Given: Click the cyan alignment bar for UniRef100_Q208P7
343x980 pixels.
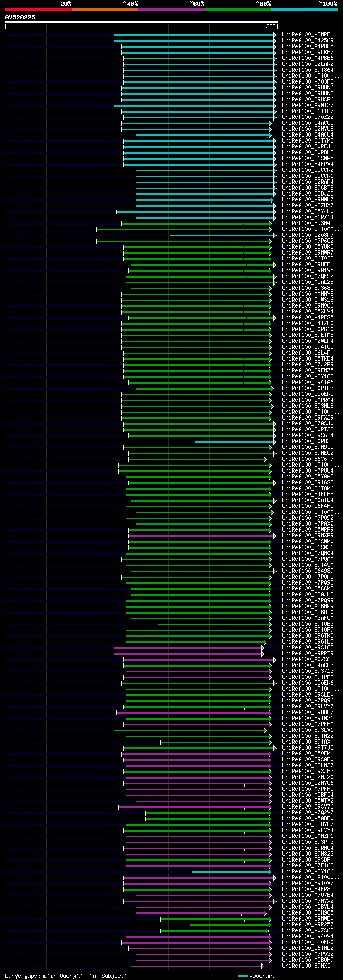Looking at the screenshot, I should click(223, 235).
